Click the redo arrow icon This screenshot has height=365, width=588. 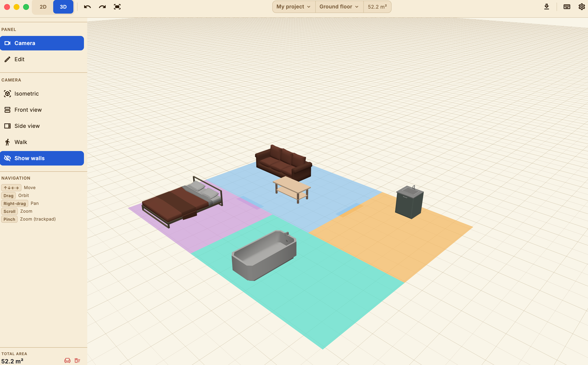click(x=102, y=7)
